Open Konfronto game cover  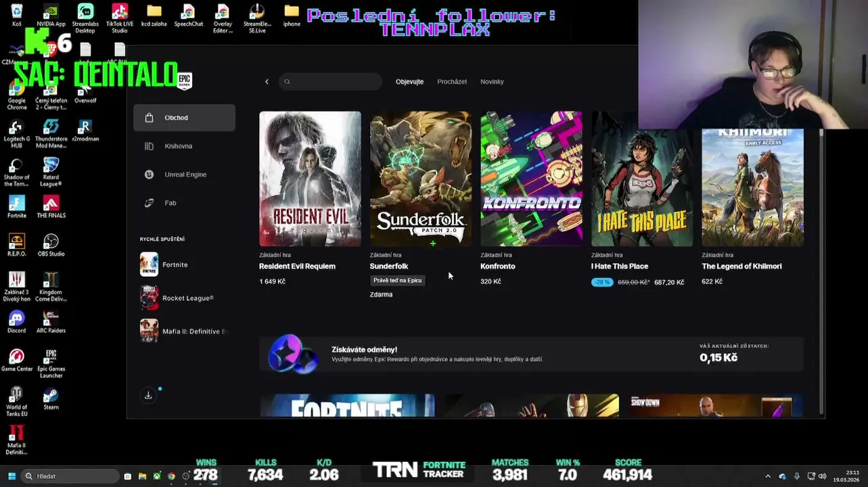pyautogui.click(x=531, y=179)
